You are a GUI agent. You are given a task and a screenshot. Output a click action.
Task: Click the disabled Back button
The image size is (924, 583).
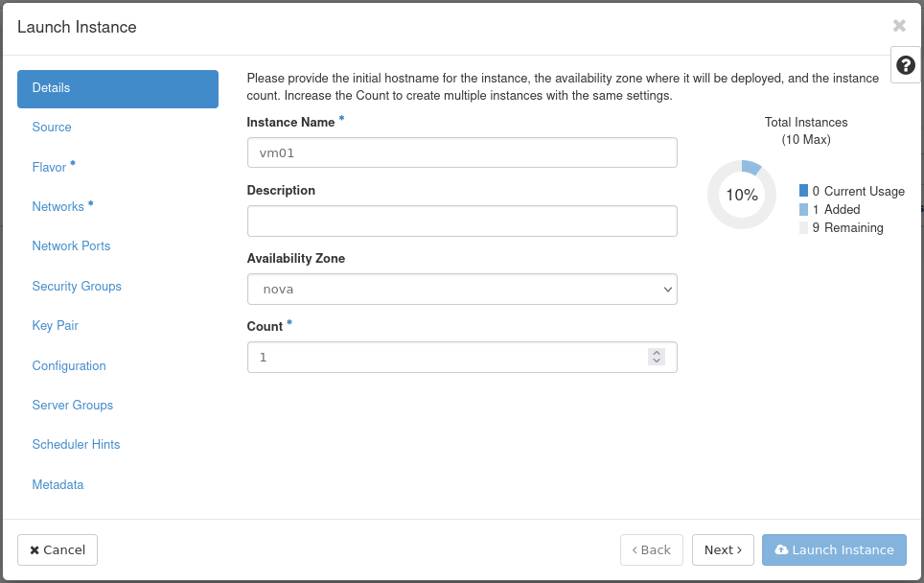pyautogui.click(x=651, y=549)
